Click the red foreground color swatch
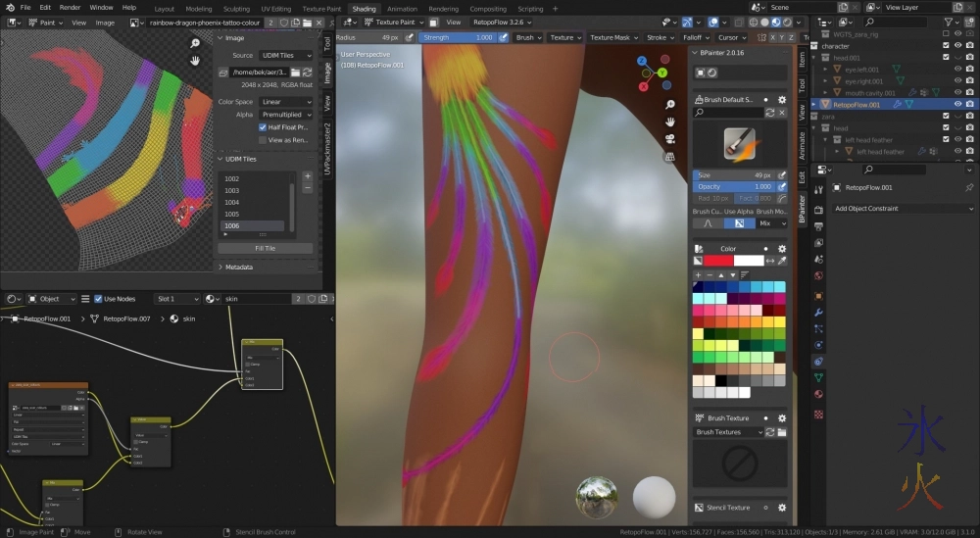This screenshot has width=980, height=538. [718, 261]
